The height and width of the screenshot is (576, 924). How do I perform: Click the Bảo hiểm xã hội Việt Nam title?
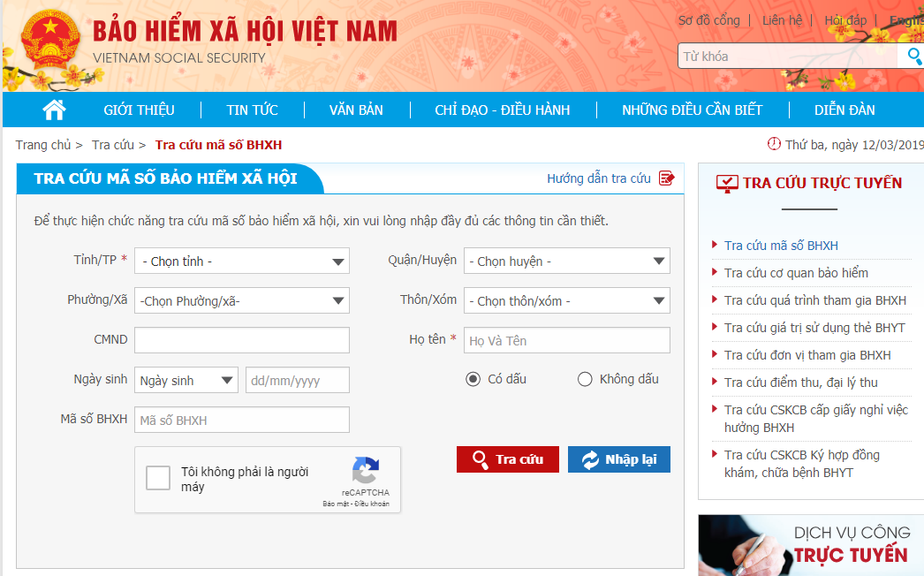[246, 31]
